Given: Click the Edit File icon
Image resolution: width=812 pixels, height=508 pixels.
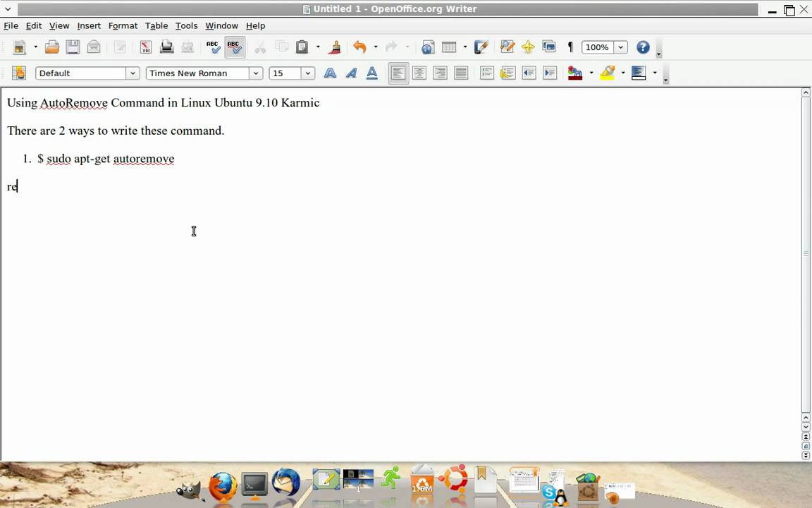Looking at the screenshot, I should click(120, 47).
